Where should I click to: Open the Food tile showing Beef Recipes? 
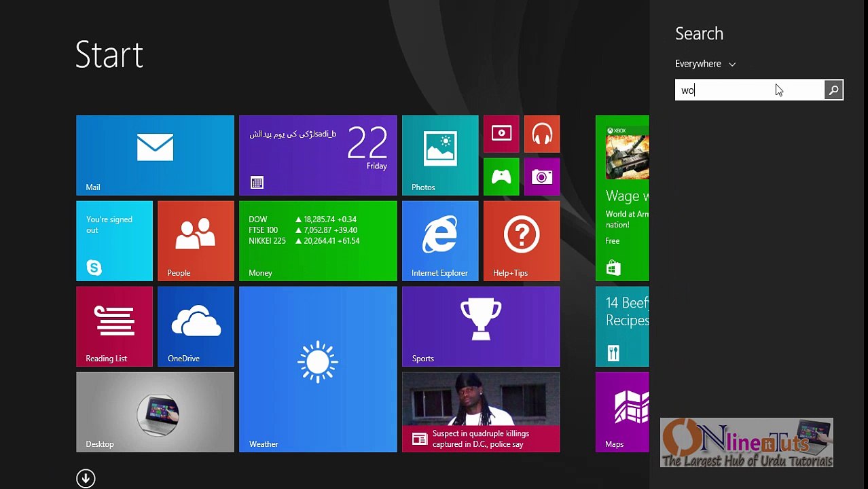click(x=622, y=327)
